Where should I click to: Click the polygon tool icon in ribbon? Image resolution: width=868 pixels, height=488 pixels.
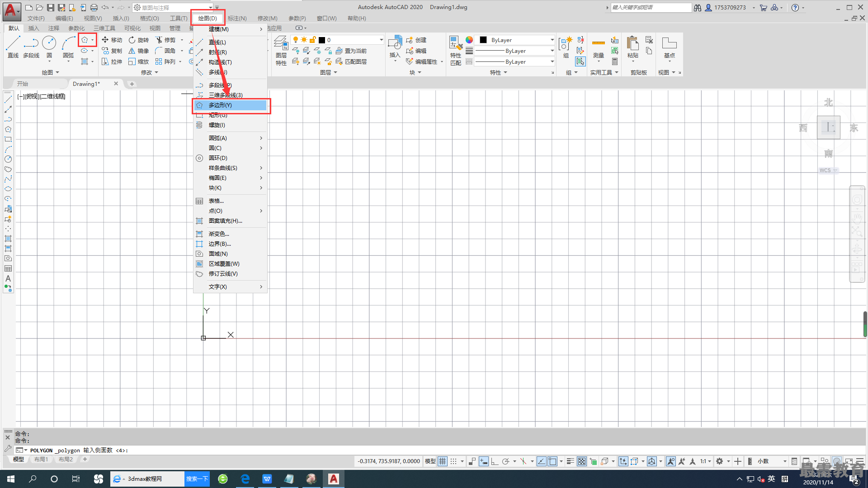coord(85,40)
